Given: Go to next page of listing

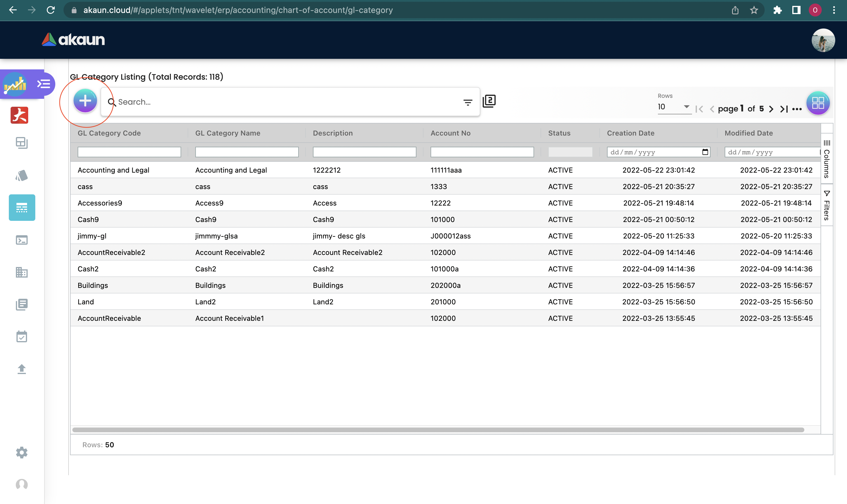Looking at the screenshot, I should pyautogui.click(x=771, y=109).
